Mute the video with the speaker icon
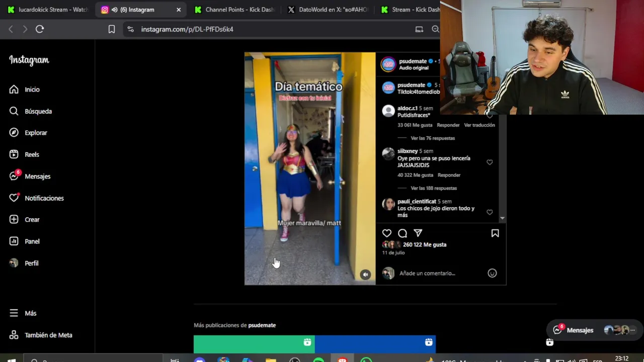Screen dimensions: 644x362 [x=365, y=275]
